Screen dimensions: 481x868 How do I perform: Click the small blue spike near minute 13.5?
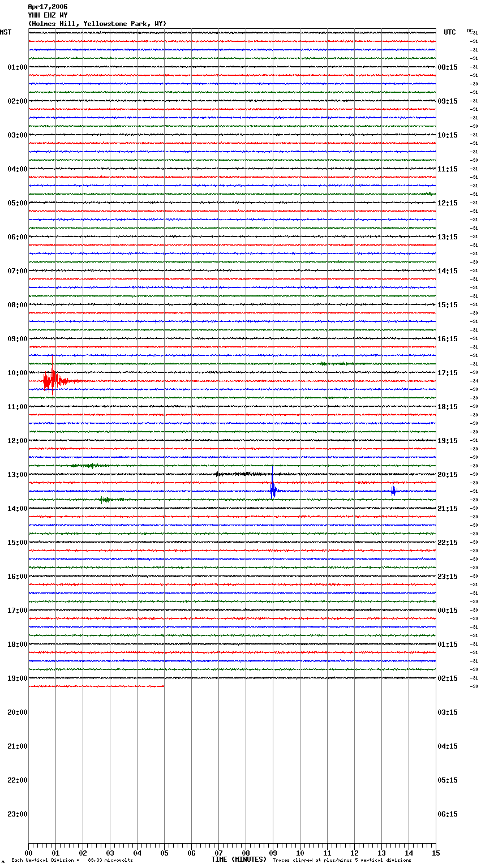point(393,490)
